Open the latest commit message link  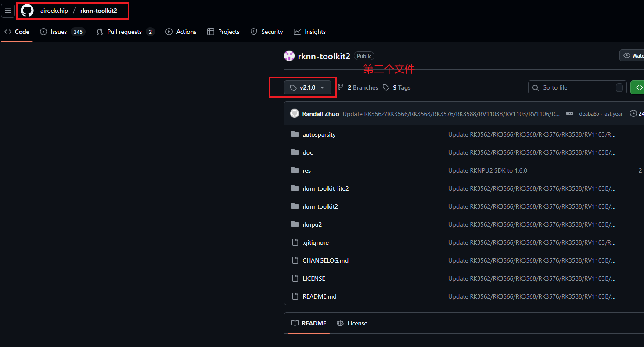point(451,113)
